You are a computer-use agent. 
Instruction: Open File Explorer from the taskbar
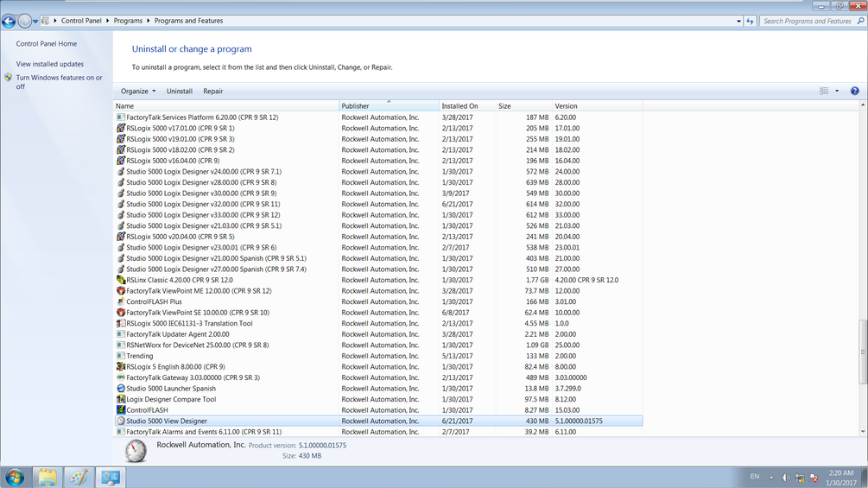(48, 477)
